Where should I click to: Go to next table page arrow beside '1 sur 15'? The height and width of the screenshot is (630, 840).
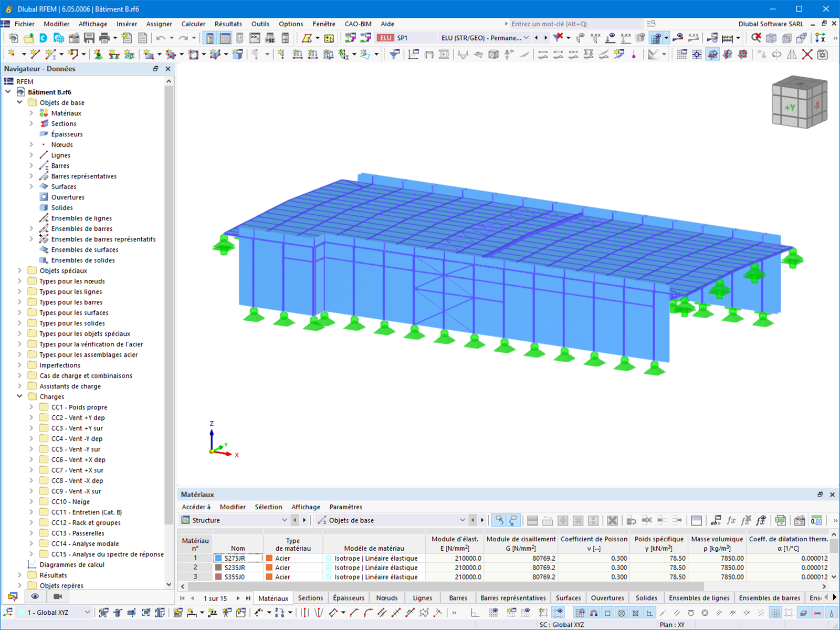238,598
